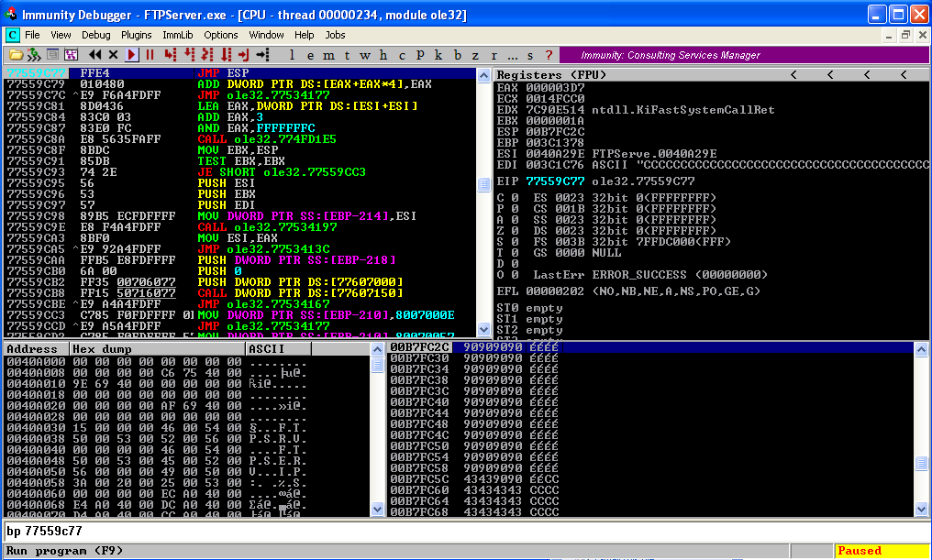932x560 pixels.
Task: Show References with r button
Action: click(x=494, y=55)
